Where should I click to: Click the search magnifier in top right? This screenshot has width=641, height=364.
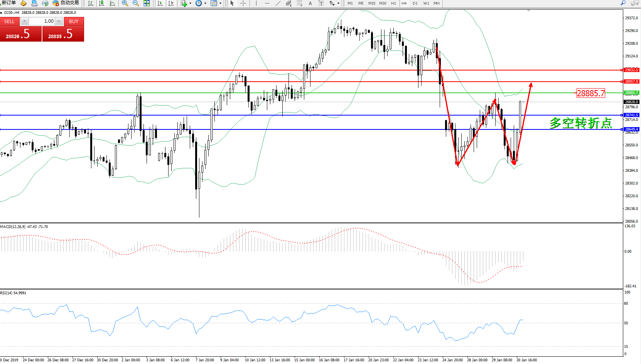click(623, 3)
